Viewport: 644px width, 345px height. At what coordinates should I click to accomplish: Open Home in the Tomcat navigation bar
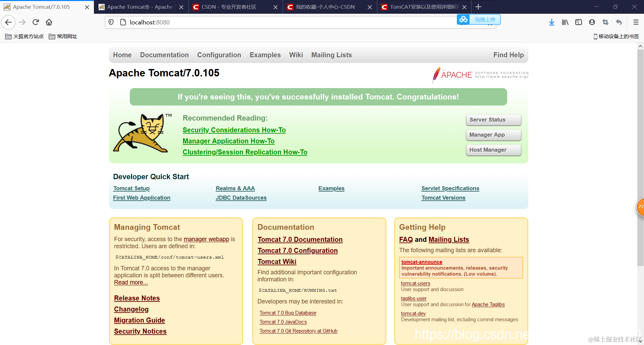tap(122, 55)
